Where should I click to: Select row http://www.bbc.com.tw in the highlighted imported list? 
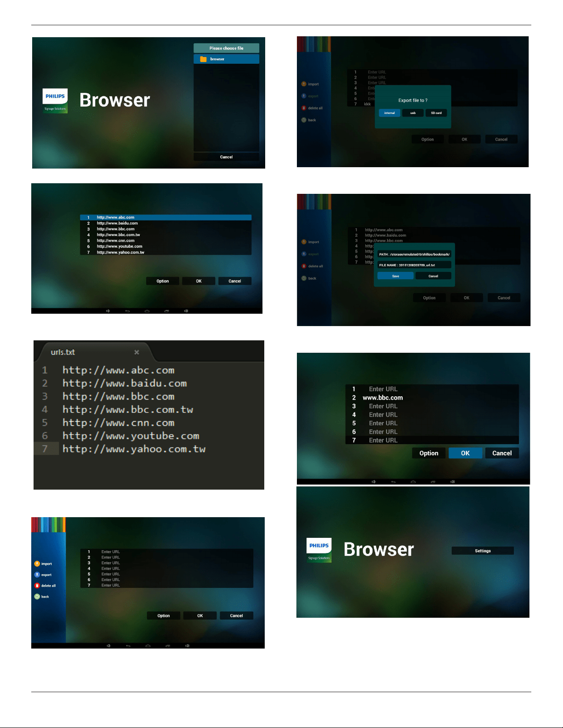[x=165, y=235]
